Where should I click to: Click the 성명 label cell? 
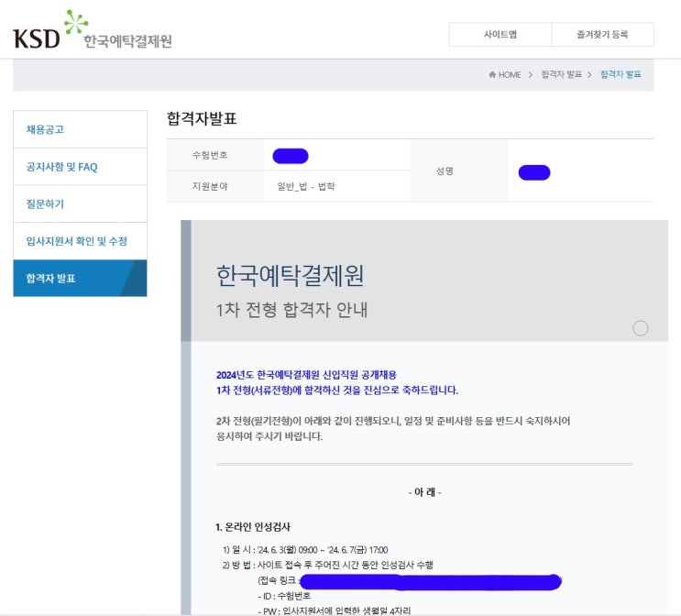458,170
